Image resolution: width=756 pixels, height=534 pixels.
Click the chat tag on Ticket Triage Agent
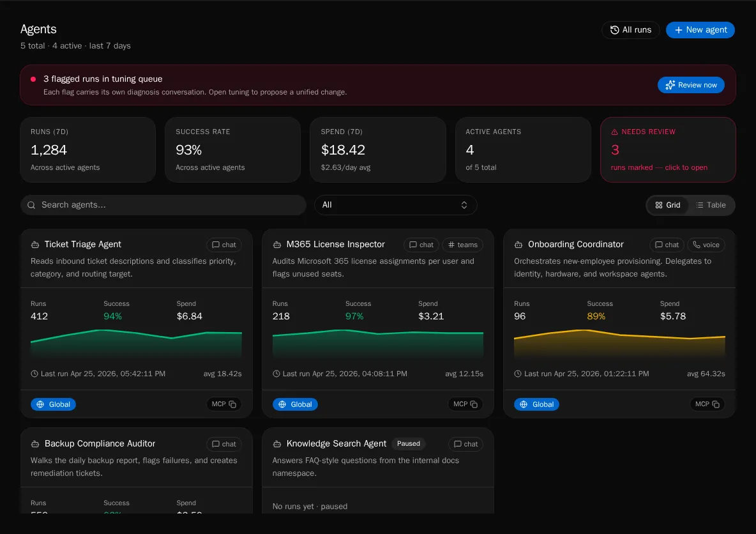(x=224, y=245)
